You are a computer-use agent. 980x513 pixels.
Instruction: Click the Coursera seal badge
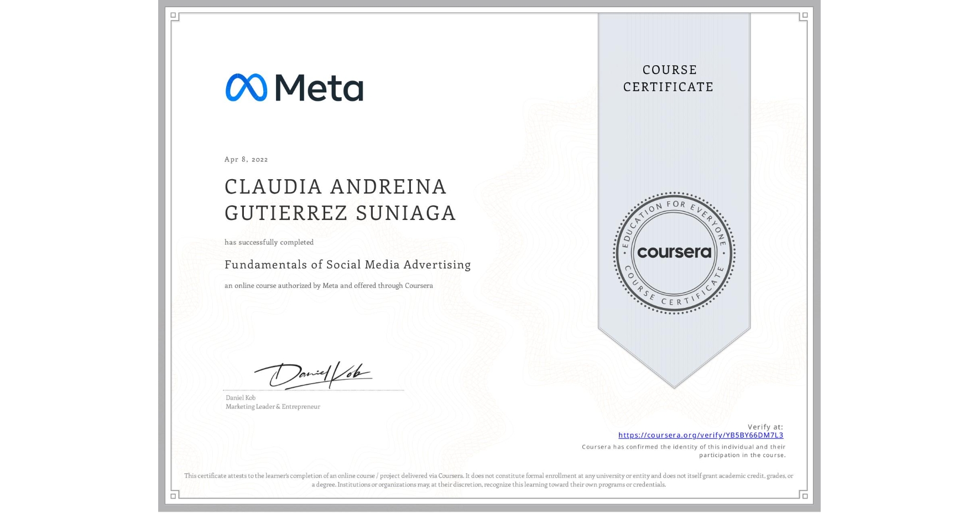[674, 253]
